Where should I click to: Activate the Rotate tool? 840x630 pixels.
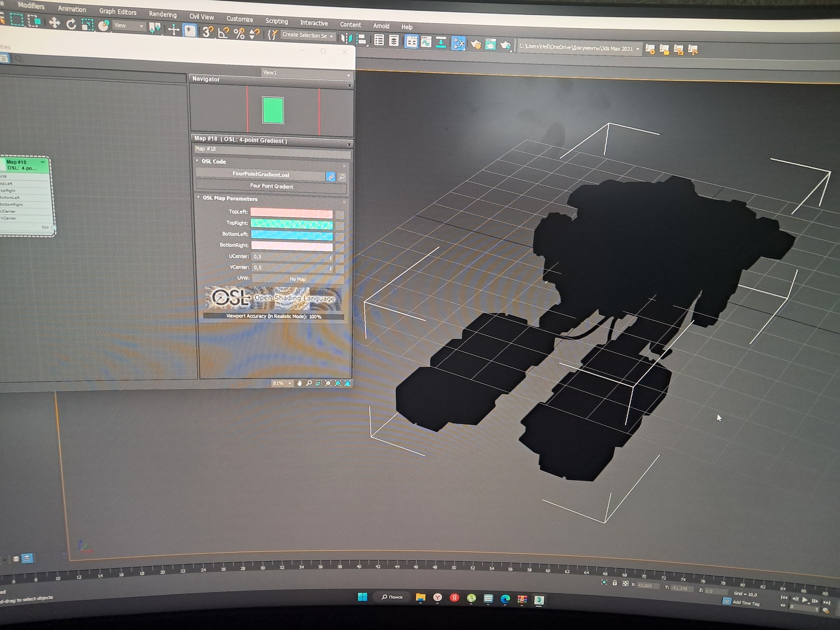(71, 24)
